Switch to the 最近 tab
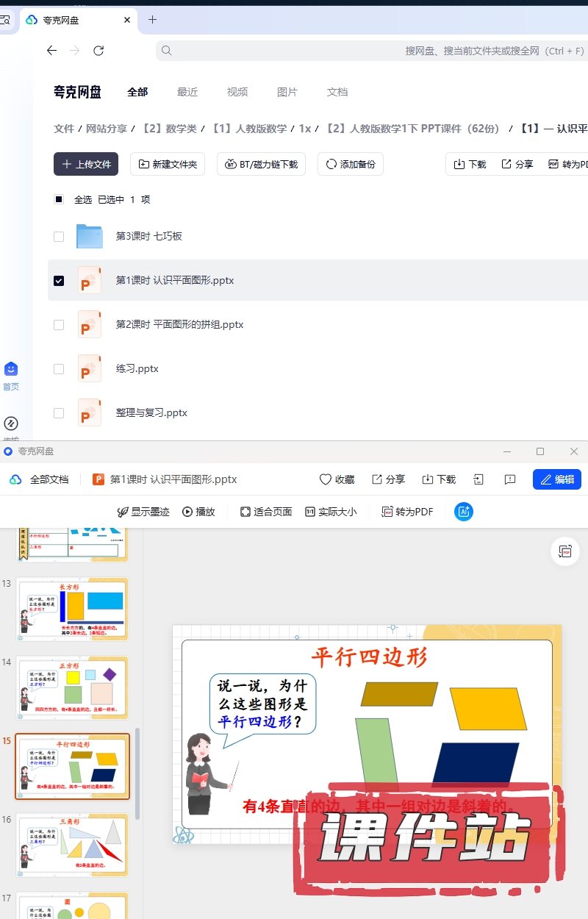588x919 pixels. pyautogui.click(x=187, y=92)
